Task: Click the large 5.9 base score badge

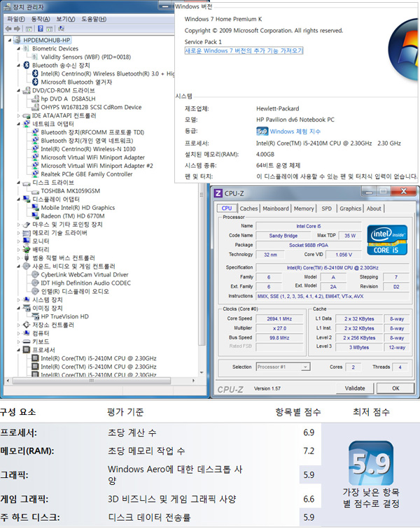Action: pos(371,463)
